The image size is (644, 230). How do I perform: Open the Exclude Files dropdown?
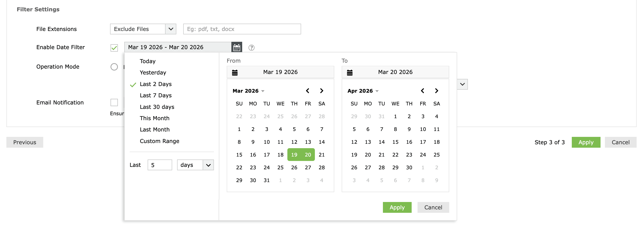[x=170, y=29]
